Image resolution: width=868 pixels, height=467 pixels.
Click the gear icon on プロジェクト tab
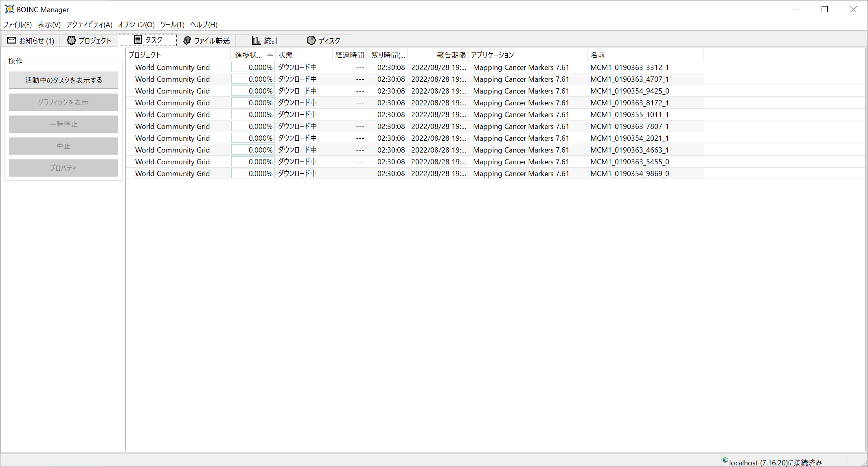[72, 40]
